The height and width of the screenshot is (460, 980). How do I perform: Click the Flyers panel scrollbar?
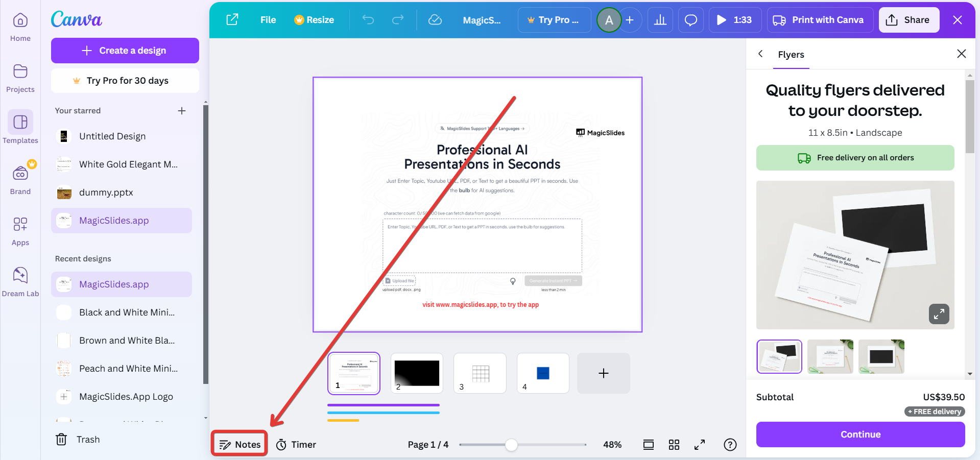970,116
